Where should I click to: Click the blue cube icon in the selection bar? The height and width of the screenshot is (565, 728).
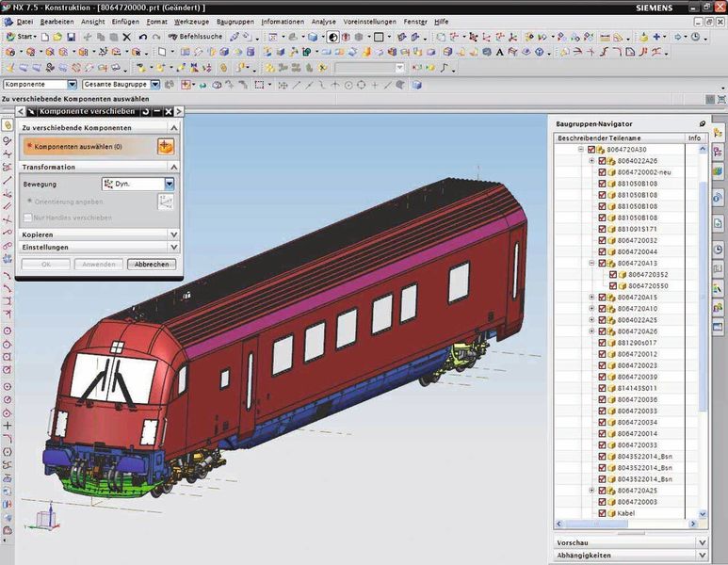417,85
